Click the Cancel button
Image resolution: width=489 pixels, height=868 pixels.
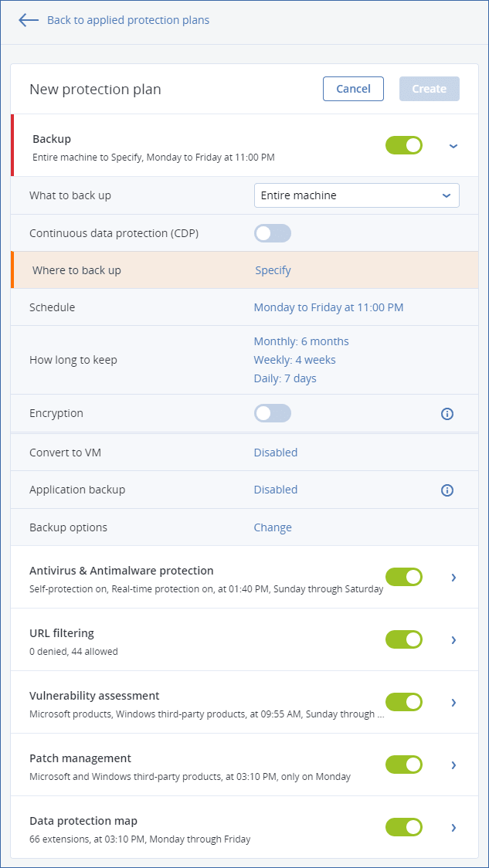[x=353, y=89]
